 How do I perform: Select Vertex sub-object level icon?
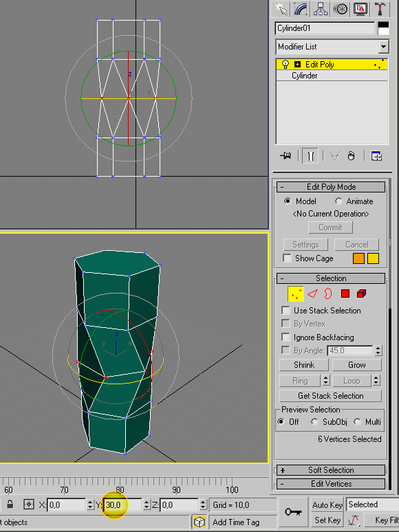point(295,293)
